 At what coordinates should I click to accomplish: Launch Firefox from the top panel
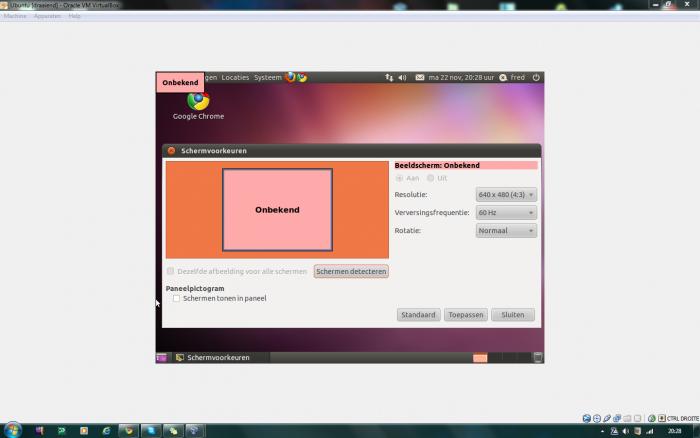[290, 77]
